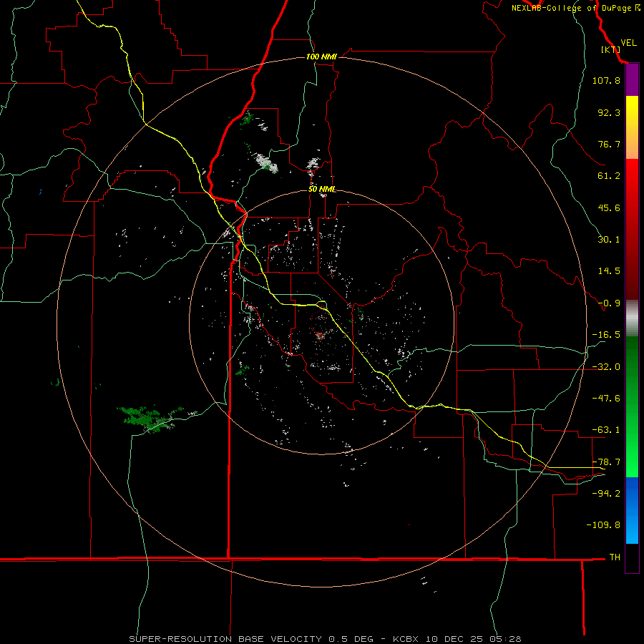Click the red segment of the velocity color bar
The height and width of the screenshot is (644, 644).
pyautogui.click(x=632, y=229)
